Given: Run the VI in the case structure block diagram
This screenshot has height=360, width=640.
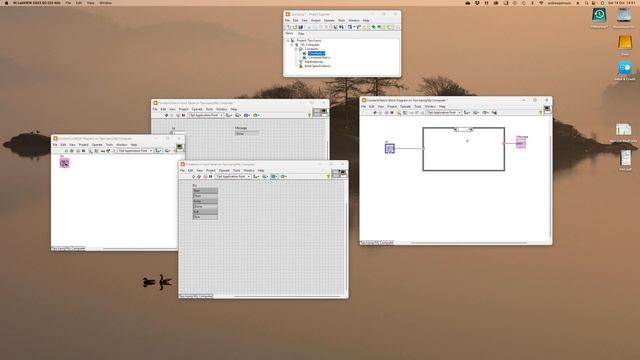Looking at the screenshot, I should [375, 112].
